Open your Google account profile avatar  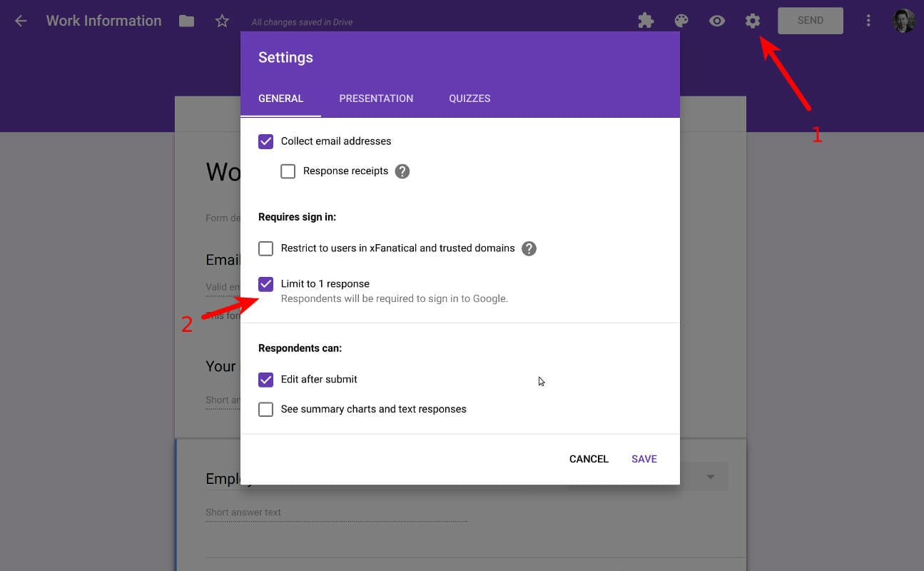click(903, 21)
